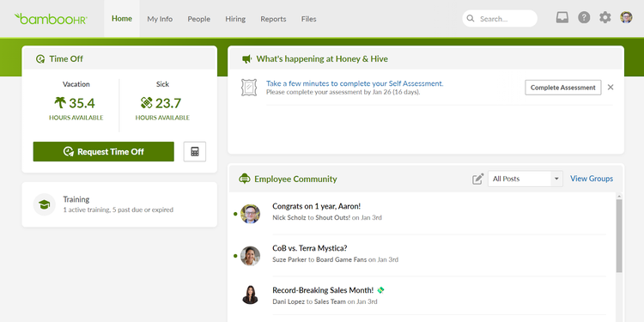Open the Training graduation cap item
644x322 pixels.
tap(119, 204)
